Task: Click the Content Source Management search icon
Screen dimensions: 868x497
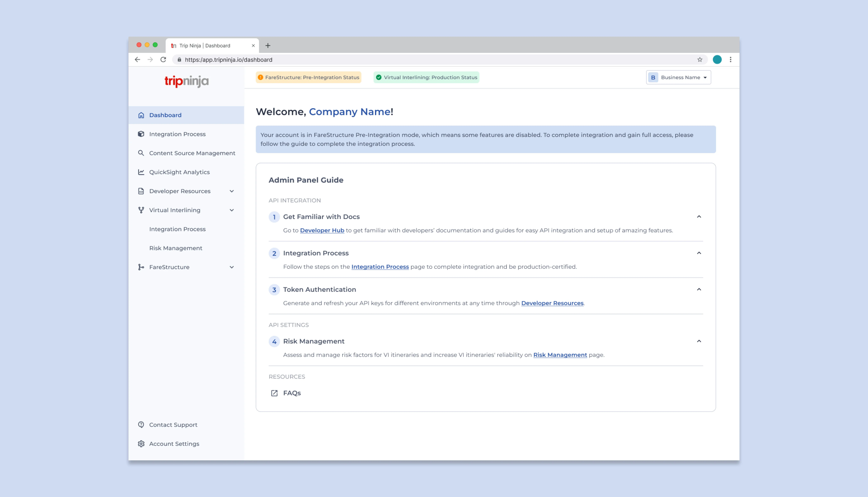Action: (141, 153)
